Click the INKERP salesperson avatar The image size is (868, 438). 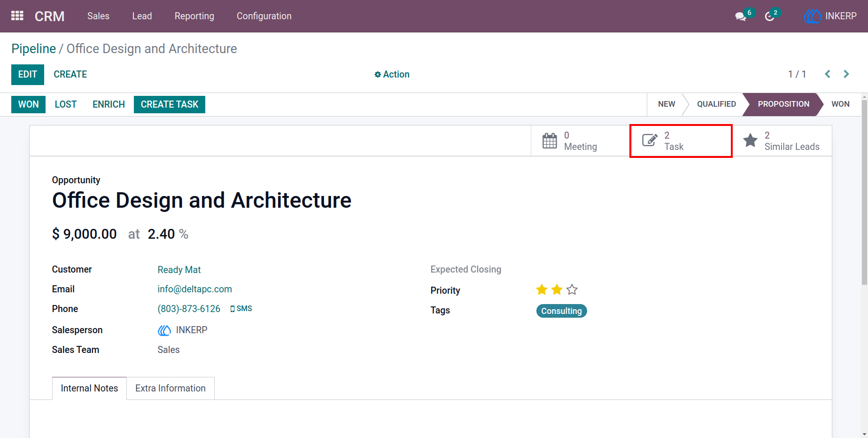pyautogui.click(x=164, y=330)
